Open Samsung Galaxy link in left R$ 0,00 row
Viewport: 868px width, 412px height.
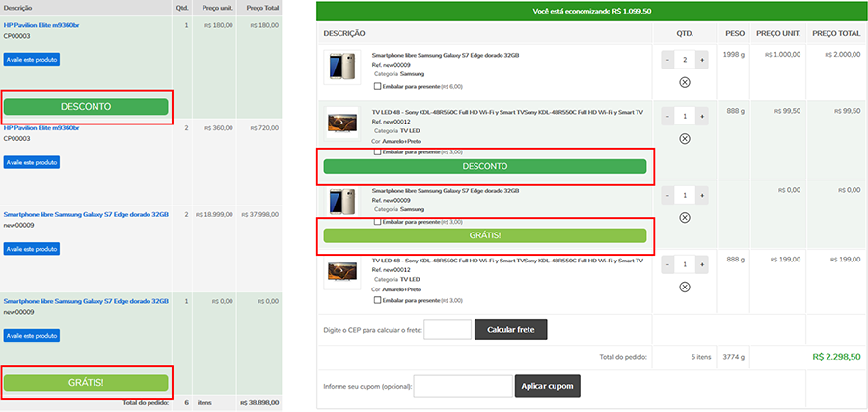pos(86,301)
